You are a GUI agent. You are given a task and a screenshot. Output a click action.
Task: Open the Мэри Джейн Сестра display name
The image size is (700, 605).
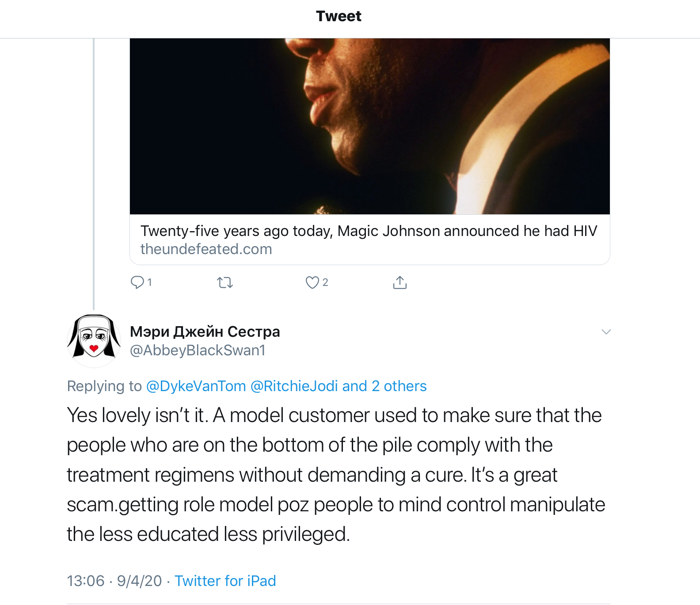point(205,331)
